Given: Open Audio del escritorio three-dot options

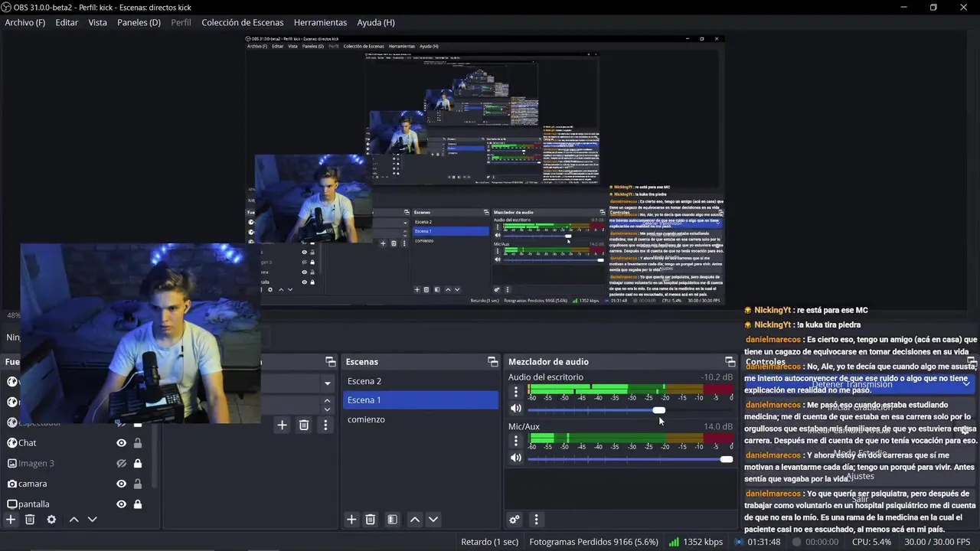Looking at the screenshot, I should [516, 391].
